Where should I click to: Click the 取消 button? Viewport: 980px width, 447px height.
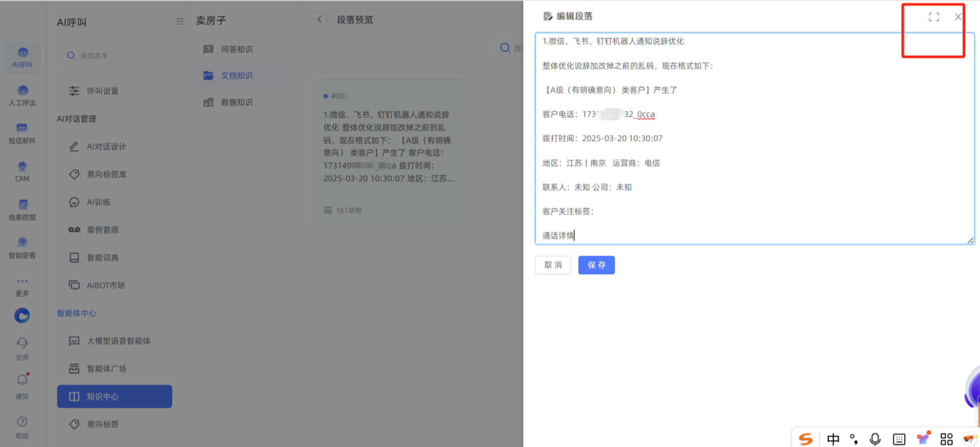[553, 265]
